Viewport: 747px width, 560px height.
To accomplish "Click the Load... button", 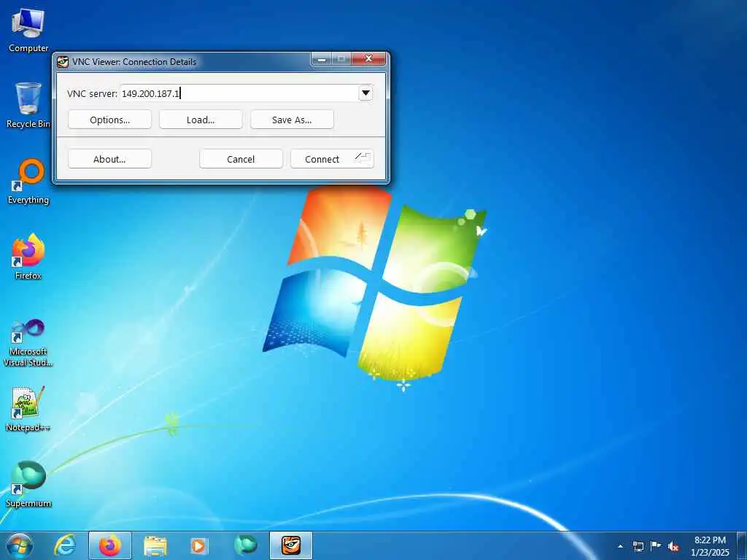I will 201,120.
